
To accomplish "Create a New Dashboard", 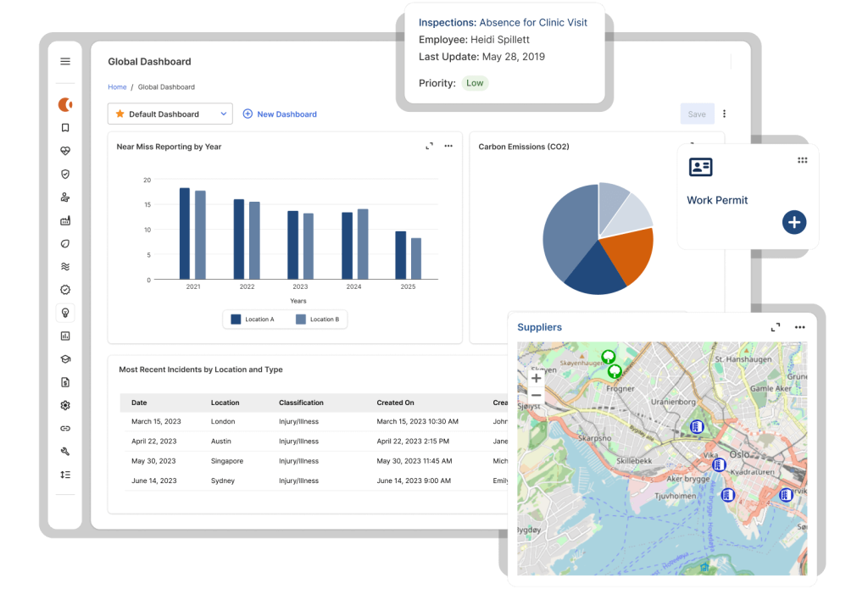I will (280, 114).
